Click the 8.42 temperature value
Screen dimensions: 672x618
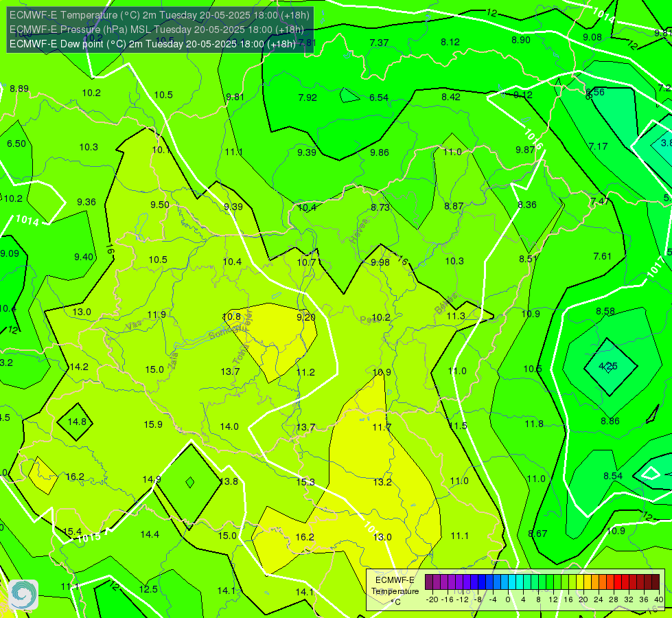pos(451,97)
